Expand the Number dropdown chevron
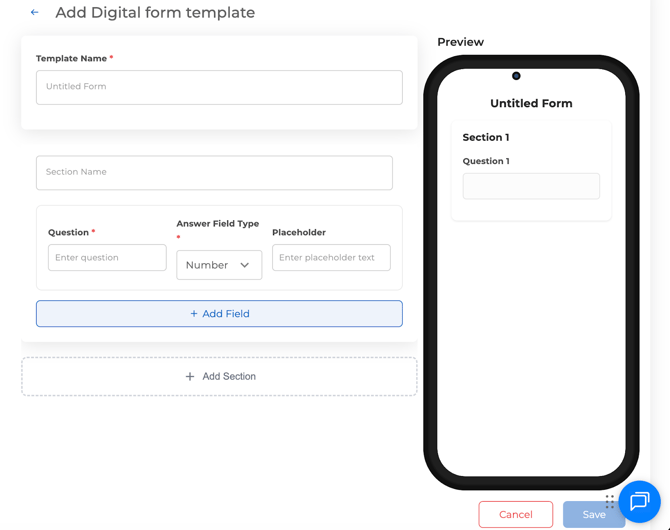The image size is (670, 530). point(245,265)
